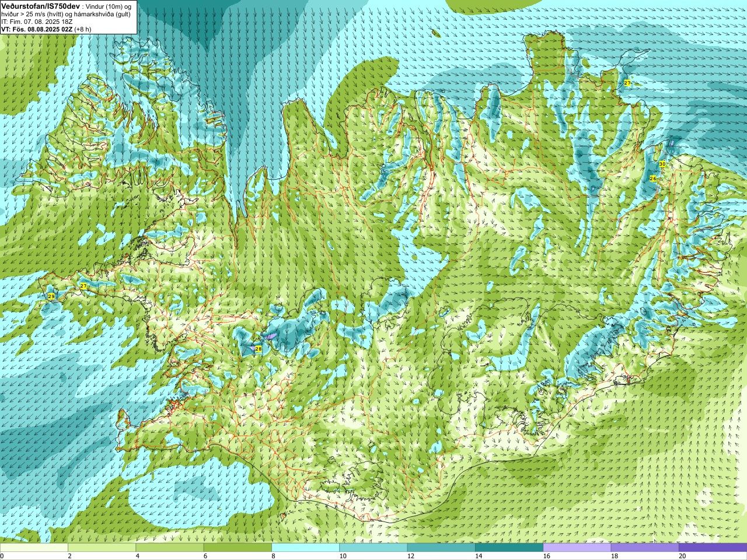Click the scale value '4' on the color bar

[x=137, y=556]
